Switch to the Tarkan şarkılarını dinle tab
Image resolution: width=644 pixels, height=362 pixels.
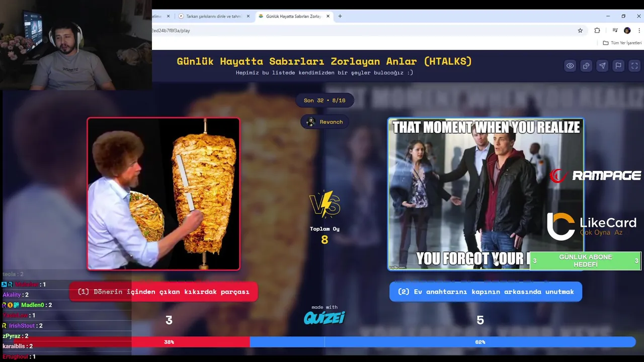coord(213,16)
